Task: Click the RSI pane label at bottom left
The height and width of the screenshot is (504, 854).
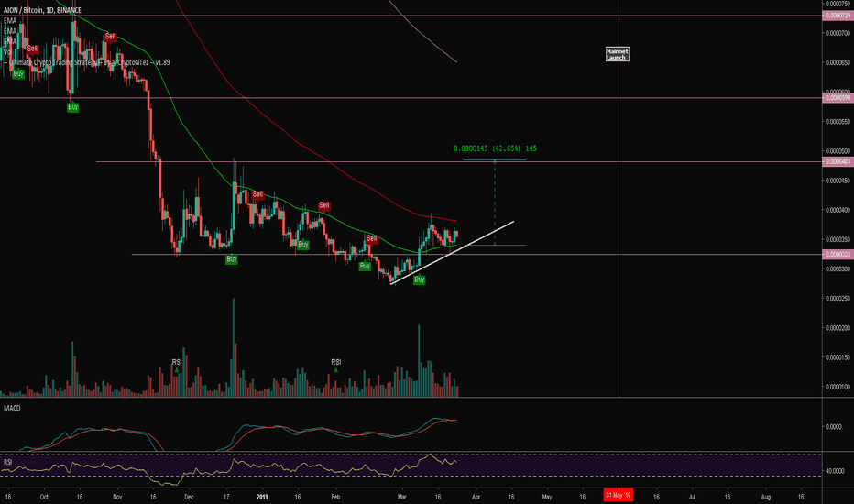Action: [7, 462]
